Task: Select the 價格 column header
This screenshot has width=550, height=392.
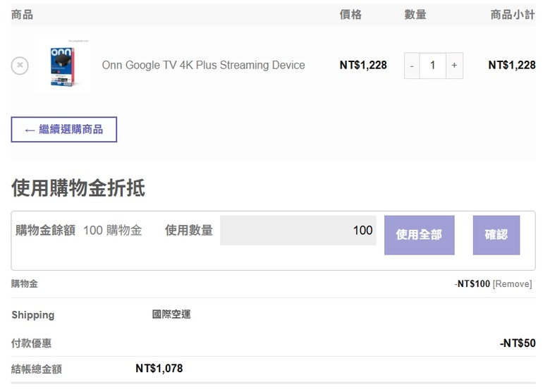Action: click(350, 15)
